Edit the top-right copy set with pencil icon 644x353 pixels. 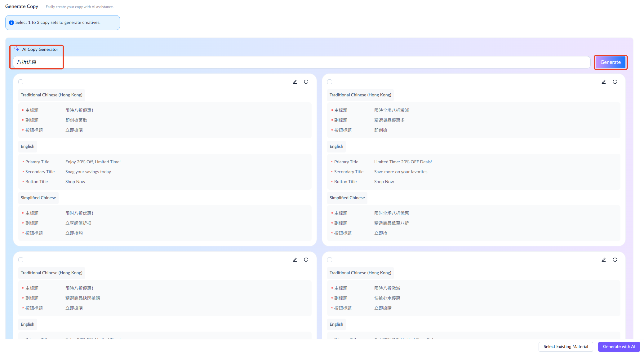604,82
